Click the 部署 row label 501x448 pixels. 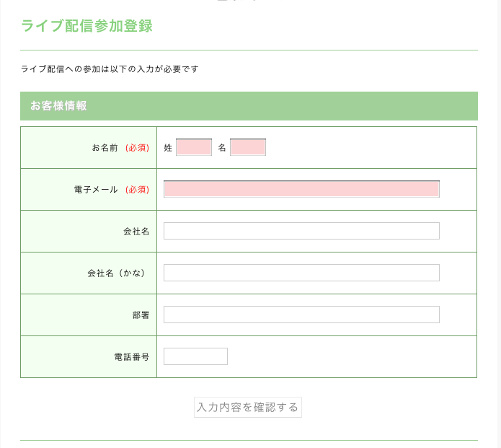tap(141, 315)
